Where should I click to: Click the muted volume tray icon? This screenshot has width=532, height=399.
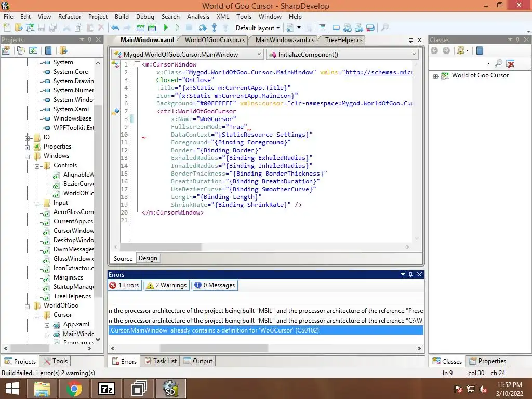click(x=483, y=390)
